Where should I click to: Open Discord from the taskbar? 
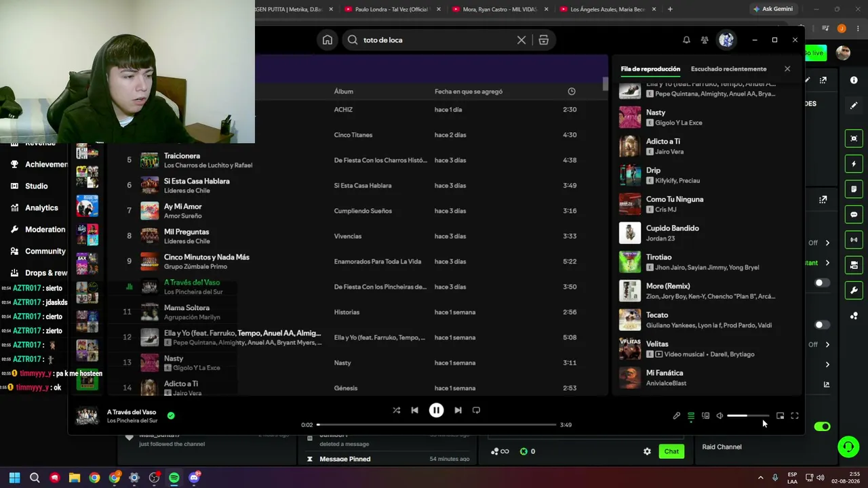pyautogui.click(x=194, y=478)
